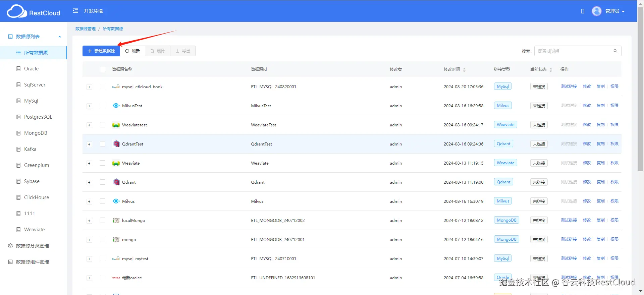Click the 数据源组件管理 sidebar icon
The image size is (644, 295).
10,262
